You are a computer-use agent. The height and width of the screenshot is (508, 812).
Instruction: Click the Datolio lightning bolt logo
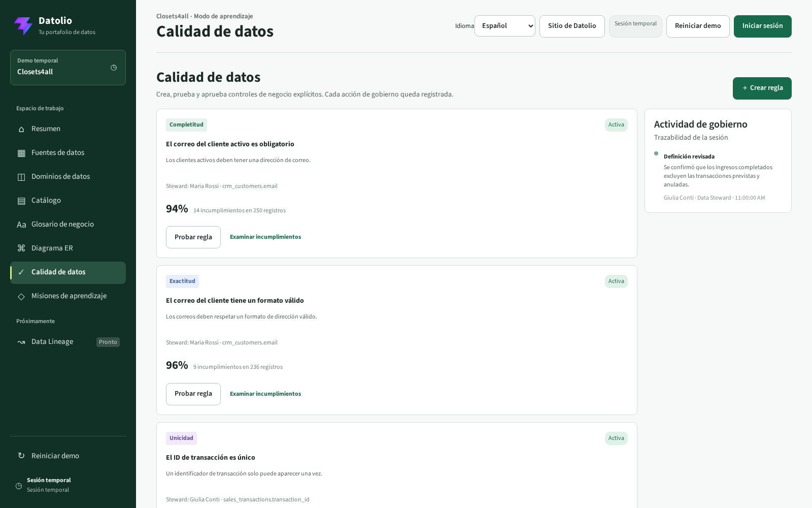[23, 26]
